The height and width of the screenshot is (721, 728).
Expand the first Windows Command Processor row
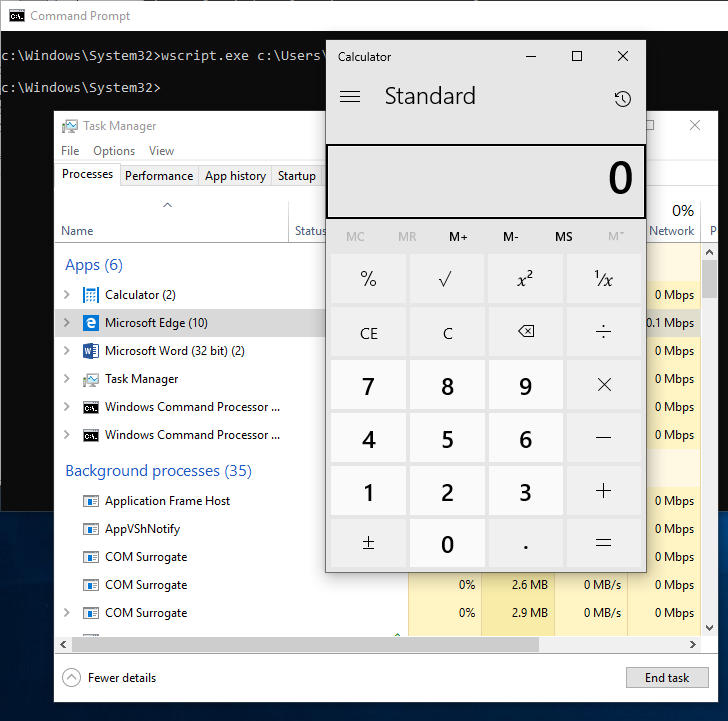point(67,407)
